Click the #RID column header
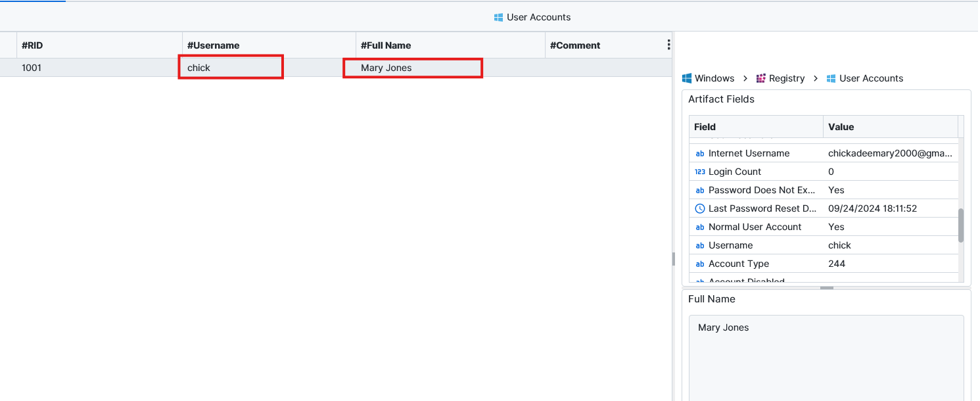 32,45
